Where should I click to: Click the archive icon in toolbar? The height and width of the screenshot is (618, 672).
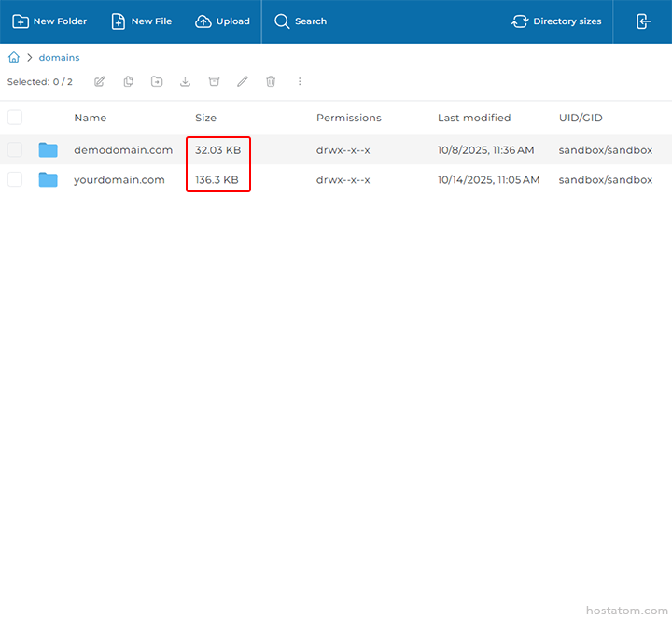(x=214, y=82)
